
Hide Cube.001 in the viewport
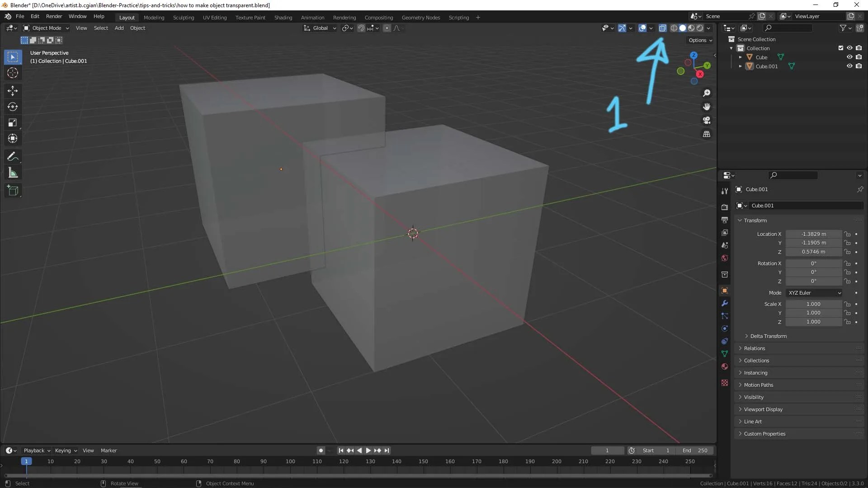849,66
